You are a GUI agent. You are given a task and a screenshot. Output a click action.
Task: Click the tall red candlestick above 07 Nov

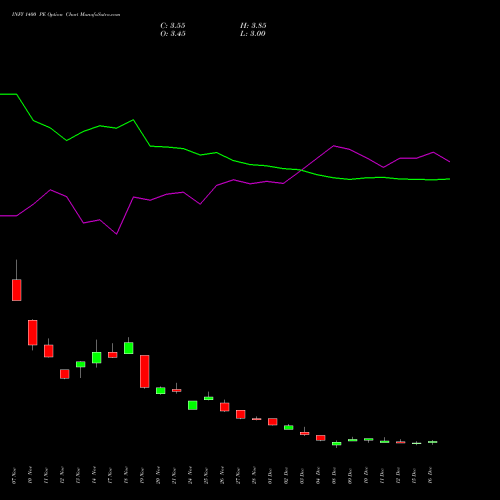click(x=17, y=290)
